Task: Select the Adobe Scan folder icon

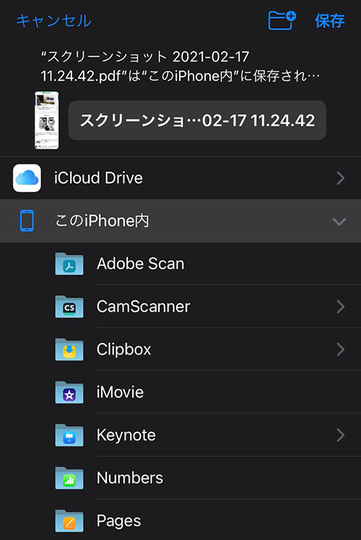Action: click(69, 264)
